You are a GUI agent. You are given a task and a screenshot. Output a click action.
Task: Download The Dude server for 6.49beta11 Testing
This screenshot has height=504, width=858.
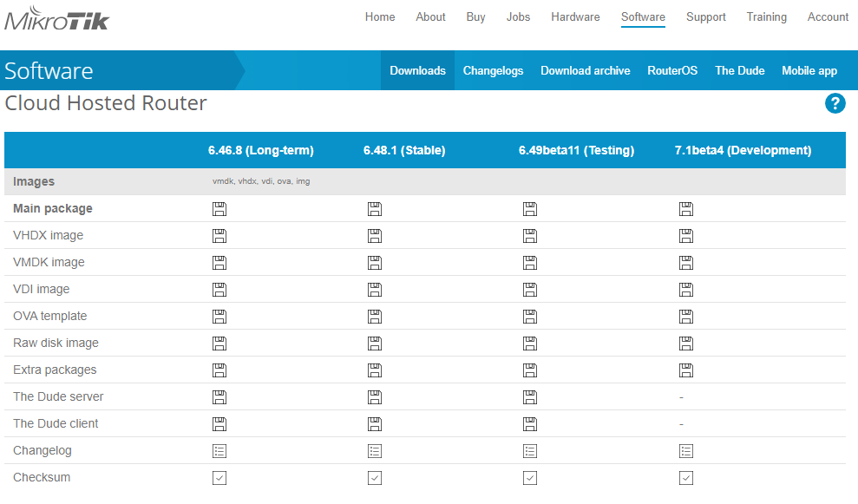click(530, 396)
